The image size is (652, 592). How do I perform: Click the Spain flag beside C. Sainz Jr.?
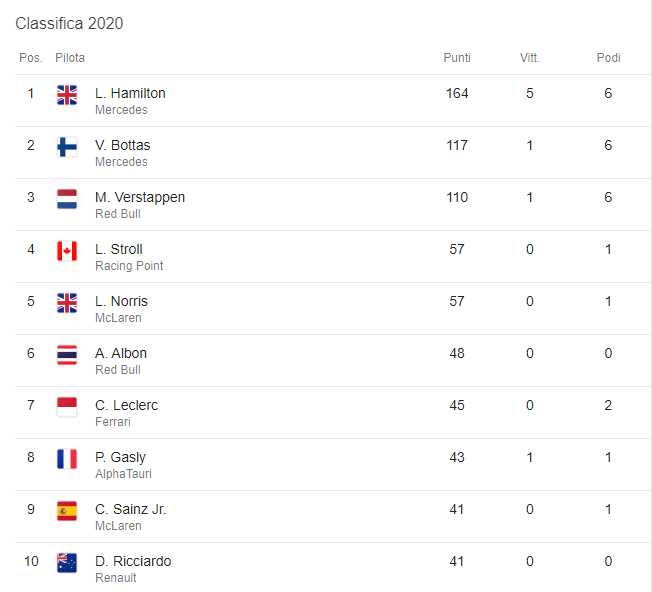[x=67, y=511]
